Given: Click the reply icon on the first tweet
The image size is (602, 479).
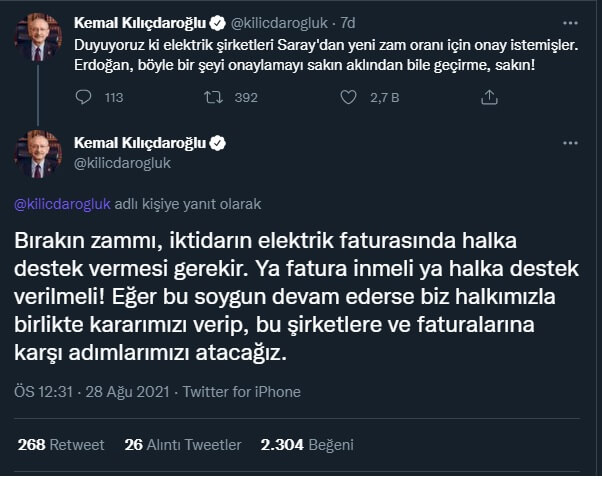Looking at the screenshot, I should point(84,97).
